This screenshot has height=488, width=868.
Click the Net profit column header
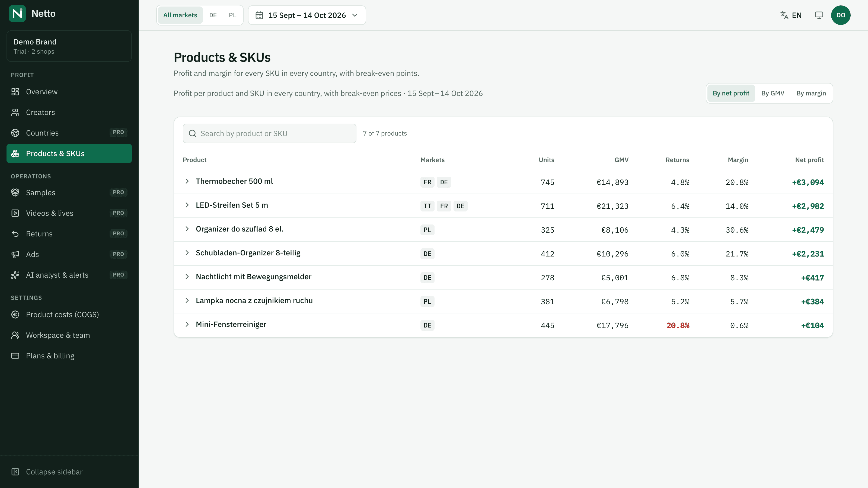click(x=809, y=160)
